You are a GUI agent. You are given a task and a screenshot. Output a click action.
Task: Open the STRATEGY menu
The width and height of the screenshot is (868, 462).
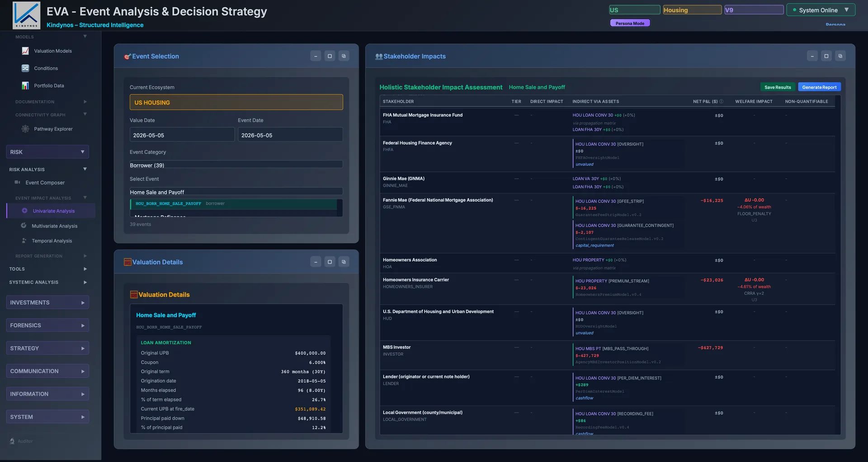[47, 348]
